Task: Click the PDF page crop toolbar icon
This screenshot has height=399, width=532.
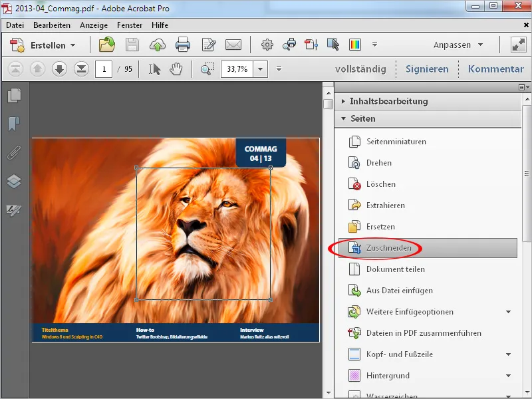Action: [x=311, y=45]
